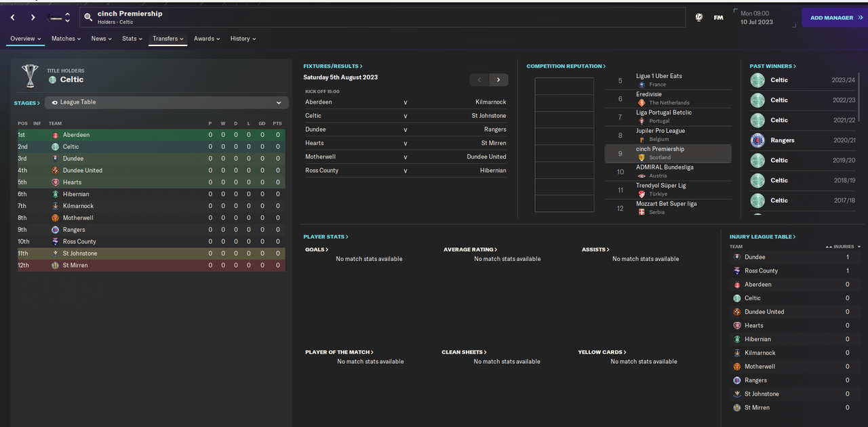Click Celtic badge under Title Holders
The height and width of the screenshot is (427, 868).
pyautogui.click(x=52, y=80)
